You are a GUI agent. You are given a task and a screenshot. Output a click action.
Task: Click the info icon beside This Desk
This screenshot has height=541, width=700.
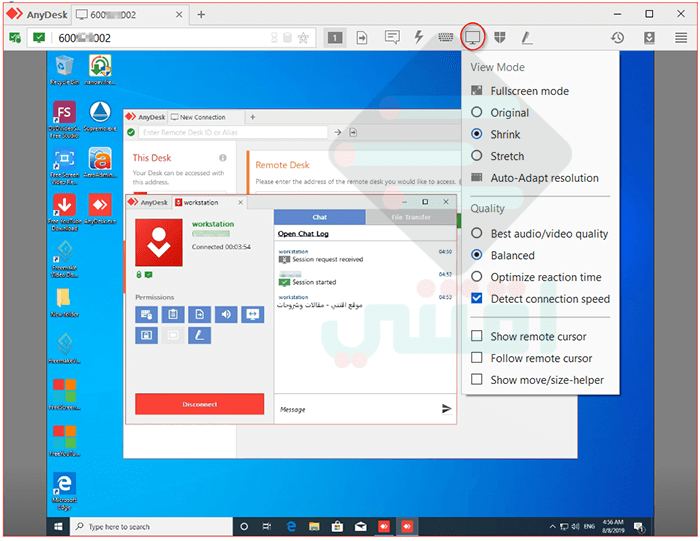222,158
